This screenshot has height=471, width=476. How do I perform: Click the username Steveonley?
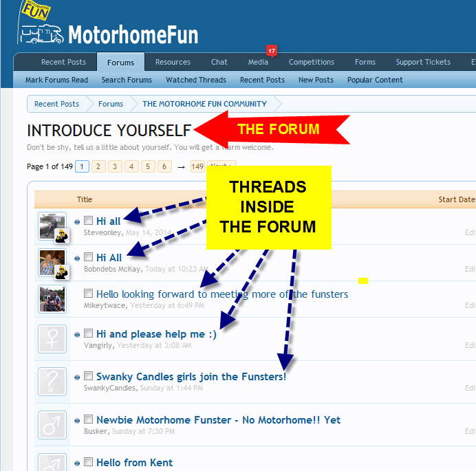[x=102, y=233]
